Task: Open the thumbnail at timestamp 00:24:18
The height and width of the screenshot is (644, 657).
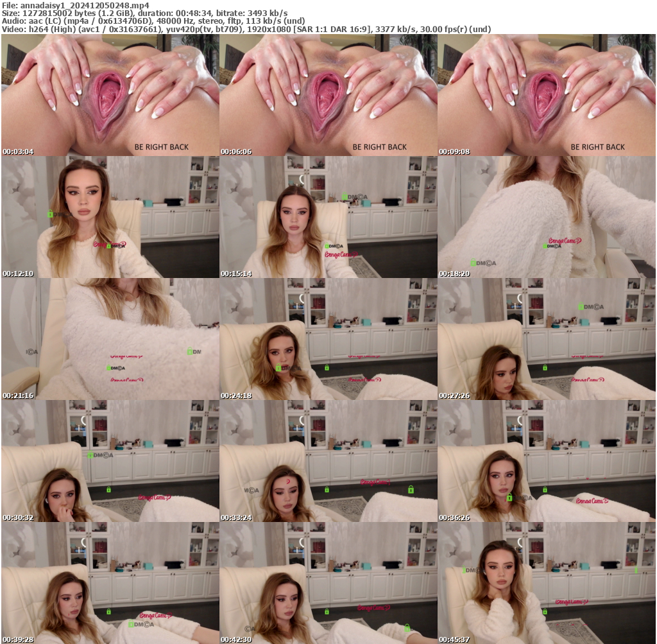Action: 328,337
